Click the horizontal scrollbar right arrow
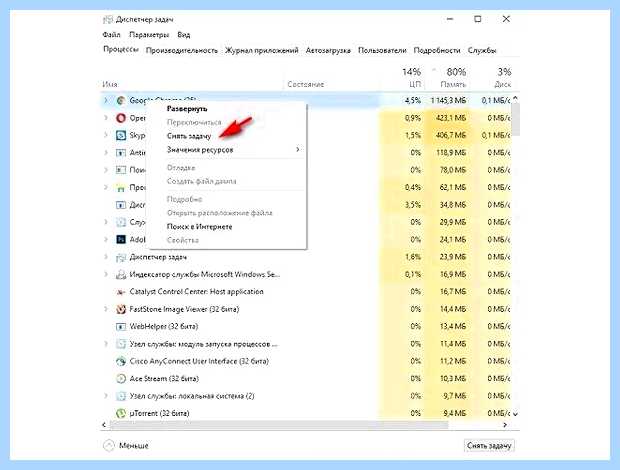 pyautogui.click(x=505, y=425)
